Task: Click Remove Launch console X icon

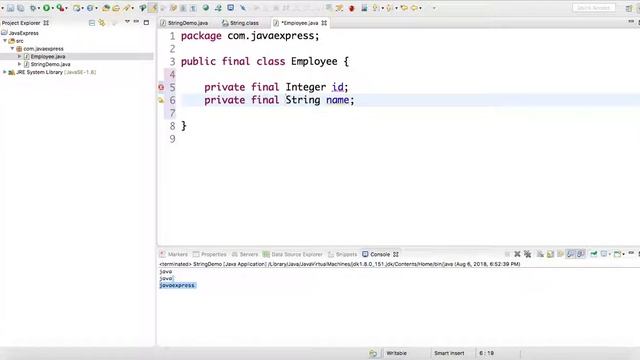Action: (x=517, y=254)
